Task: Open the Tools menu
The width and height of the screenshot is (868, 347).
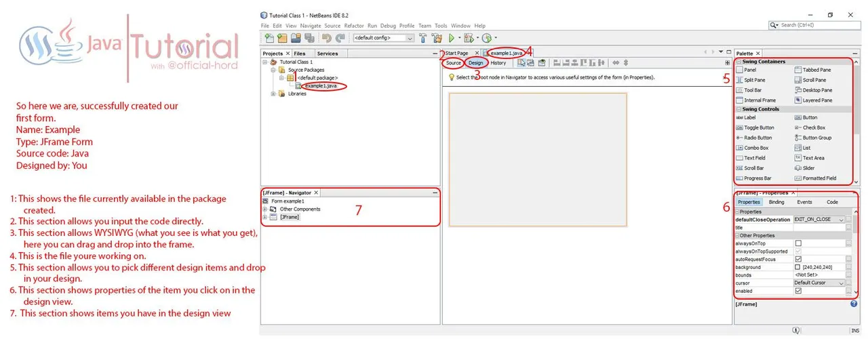Action: pos(441,26)
